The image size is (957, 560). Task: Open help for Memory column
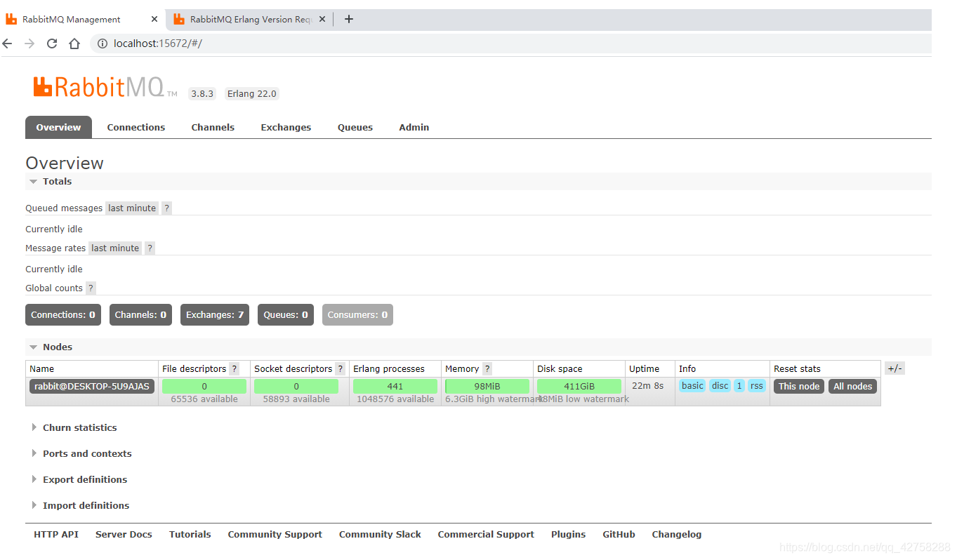click(487, 369)
